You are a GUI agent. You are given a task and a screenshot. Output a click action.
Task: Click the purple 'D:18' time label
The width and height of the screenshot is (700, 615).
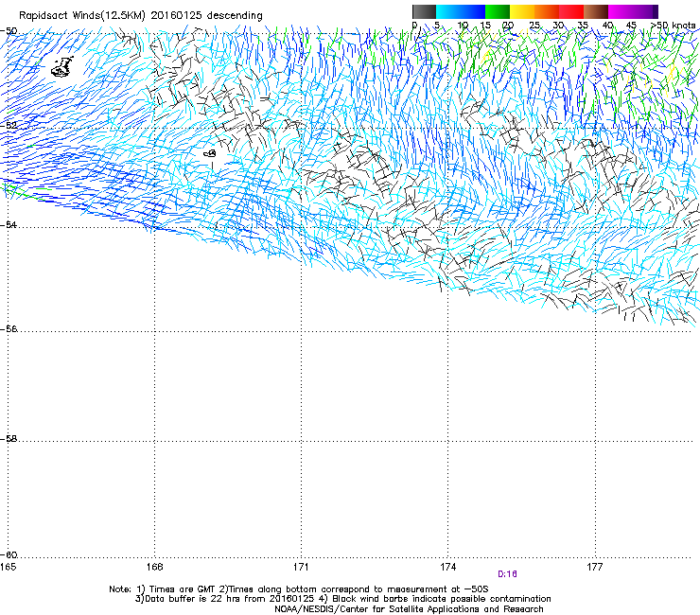(507, 574)
